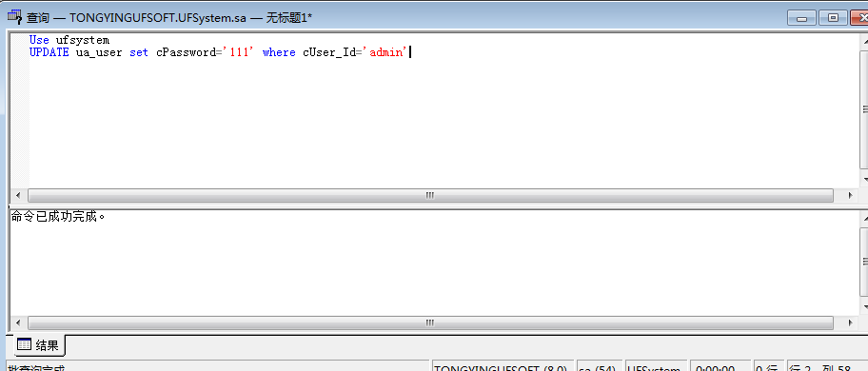Click the results pane scrollbar right arrow
This screenshot has width=868, height=371.
point(851,322)
